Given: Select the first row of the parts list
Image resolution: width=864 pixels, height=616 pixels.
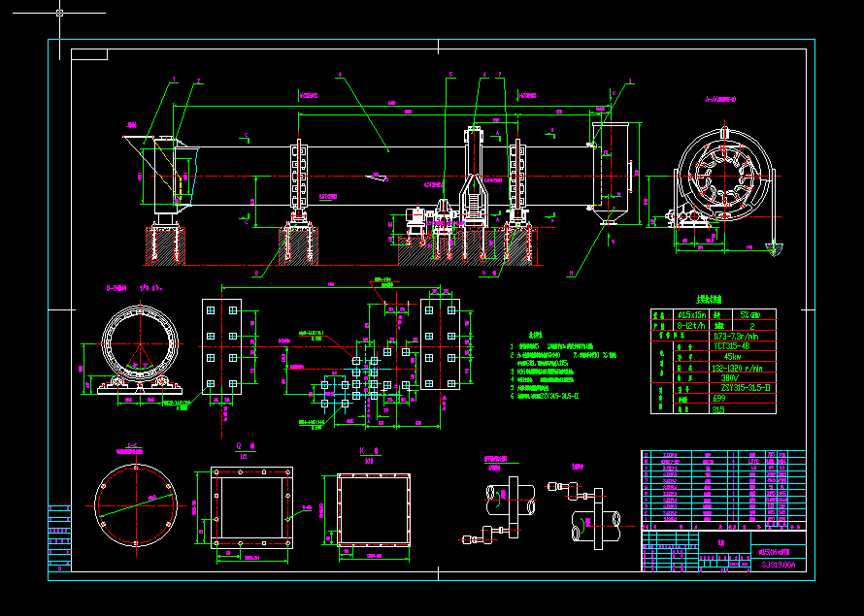Looking at the screenshot, I should click(713, 453).
